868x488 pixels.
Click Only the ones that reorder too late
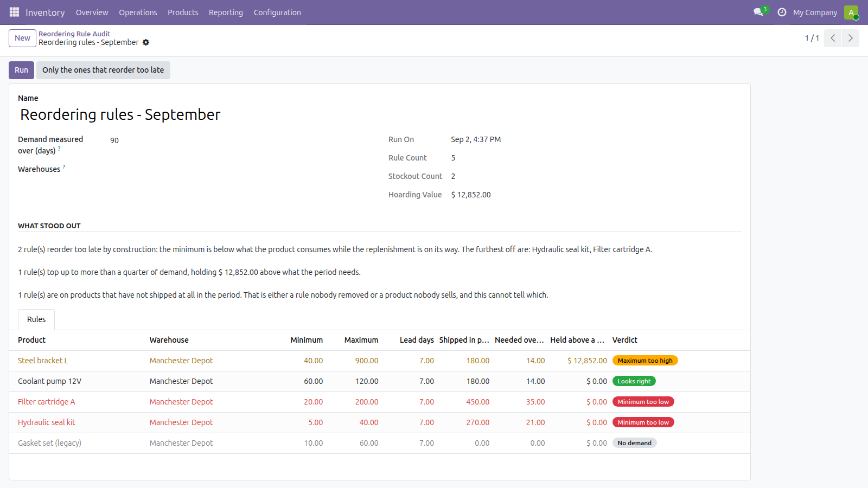coord(103,70)
